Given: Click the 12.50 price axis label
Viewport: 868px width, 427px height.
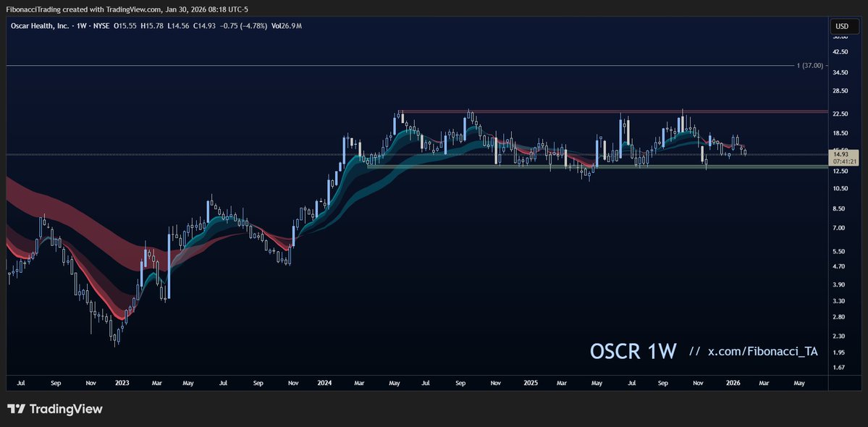Looking at the screenshot, I should pyautogui.click(x=841, y=172).
